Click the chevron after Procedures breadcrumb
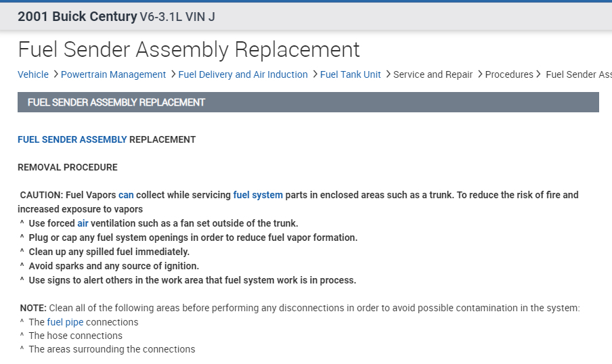Screen dimensions: 612x364 click(x=539, y=74)
